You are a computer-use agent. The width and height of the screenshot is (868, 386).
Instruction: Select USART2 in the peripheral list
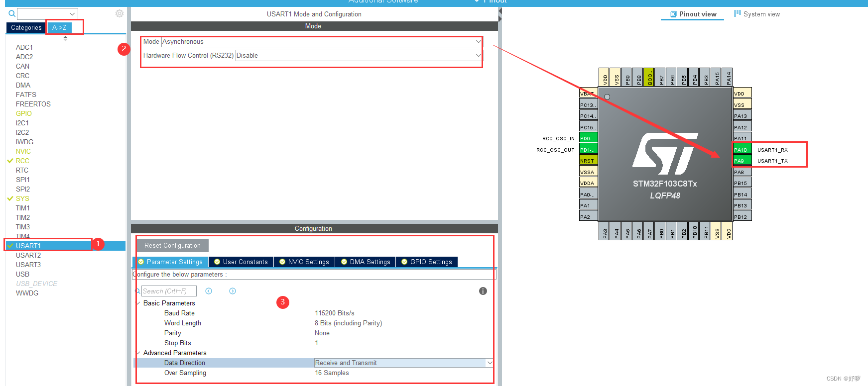click(28, 255)
